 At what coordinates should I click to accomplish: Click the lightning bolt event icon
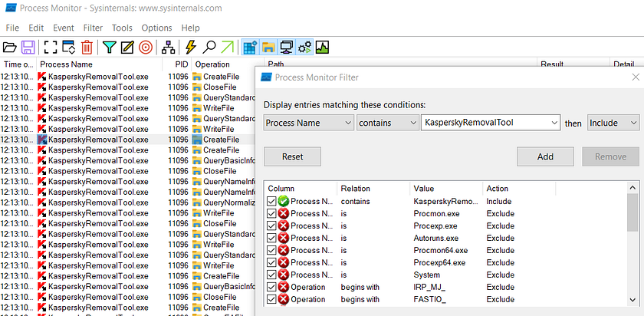191,48
